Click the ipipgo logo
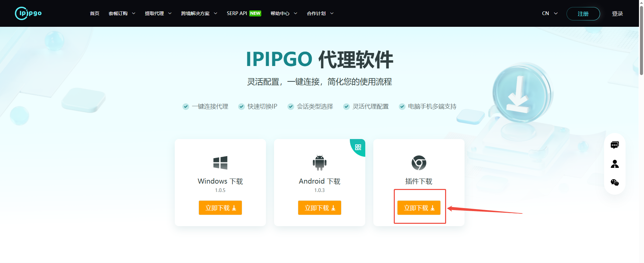 pyautogui.click(x=29, y=13)
